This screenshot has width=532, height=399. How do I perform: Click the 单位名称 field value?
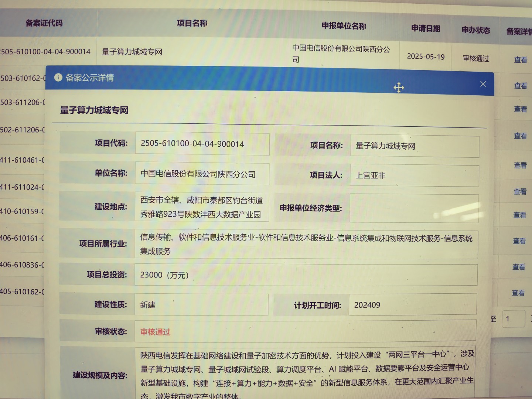202,174
